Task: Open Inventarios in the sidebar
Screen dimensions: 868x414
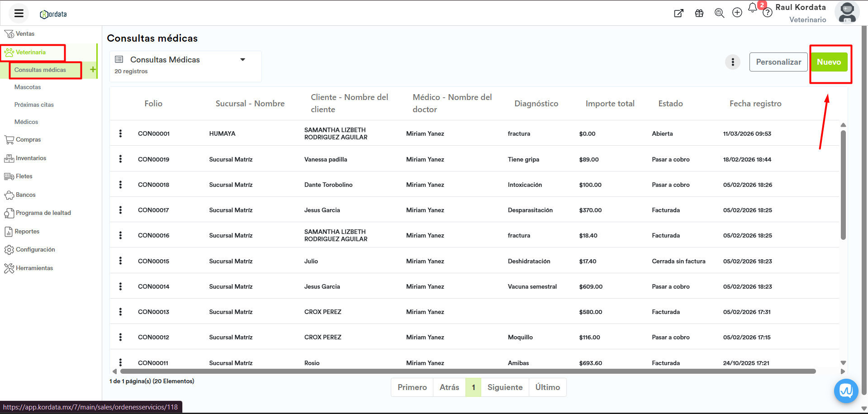Action: (x=31, y=158)
